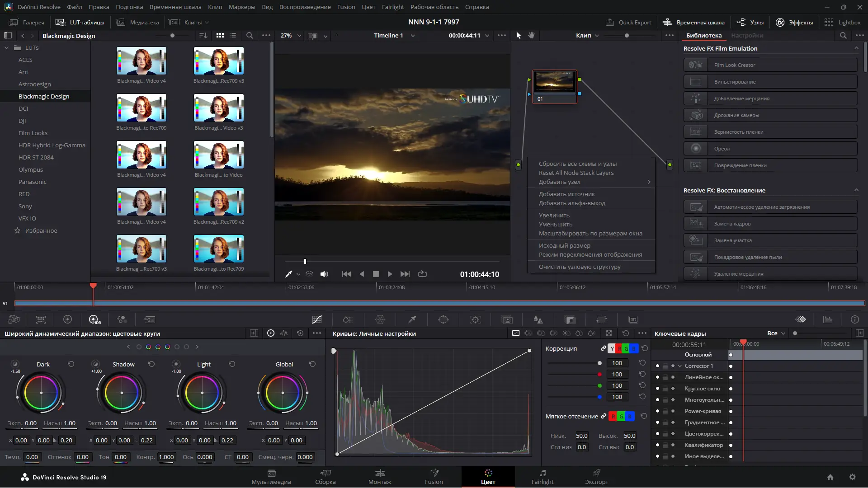This screenshot has width=868, height=488.
Task: Toggle the YRGB link in Коррекция section
Action: [604, 348]
